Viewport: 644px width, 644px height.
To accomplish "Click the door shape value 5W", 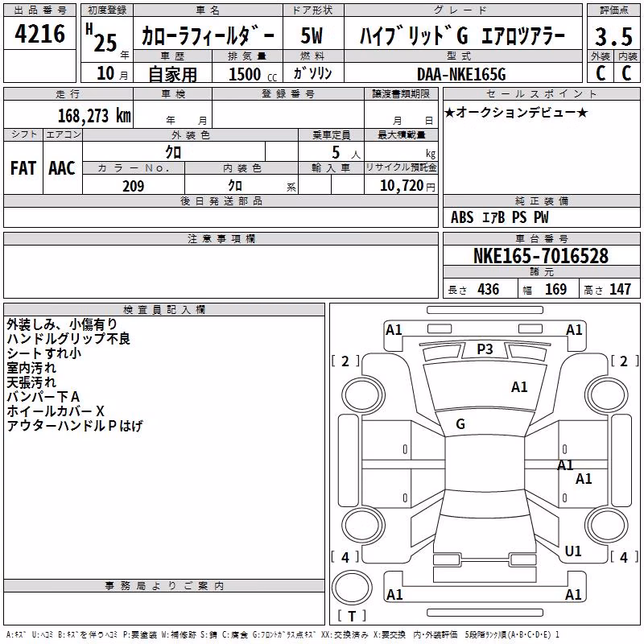I will click(x=312, y=35).
